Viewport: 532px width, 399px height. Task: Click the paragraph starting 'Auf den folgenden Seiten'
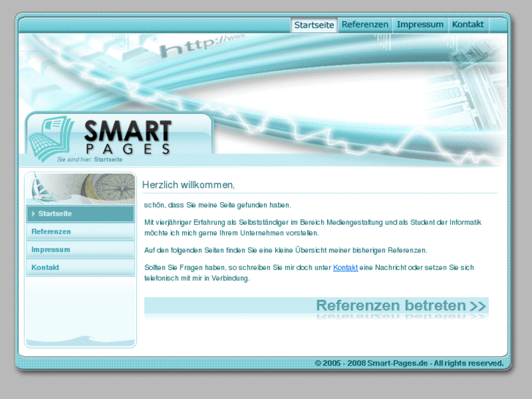[285, 250]
